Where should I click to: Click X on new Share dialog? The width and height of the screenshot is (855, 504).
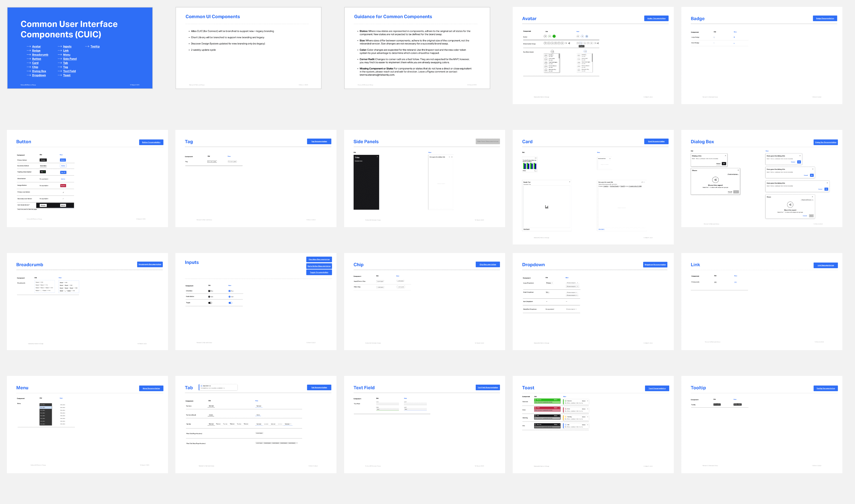[x=813, y=197]
